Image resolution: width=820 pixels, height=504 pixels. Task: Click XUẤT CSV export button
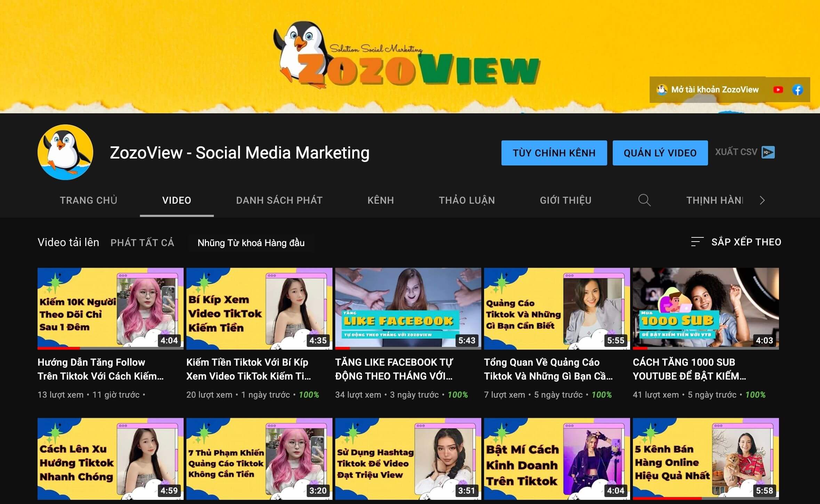click(745, 152)
